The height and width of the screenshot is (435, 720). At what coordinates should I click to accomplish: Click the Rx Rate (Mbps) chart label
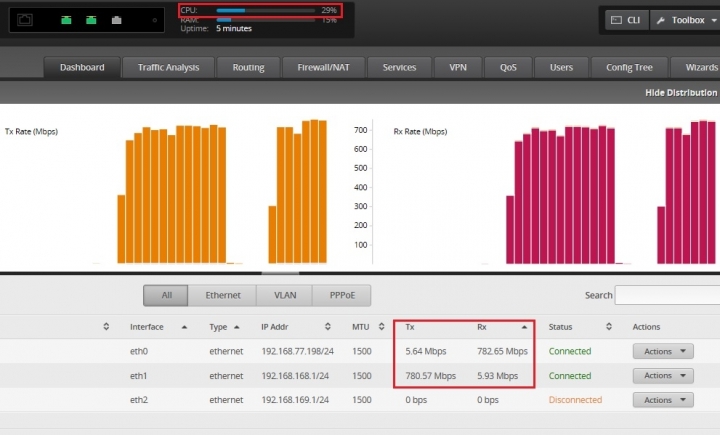(x=420, y=132)
